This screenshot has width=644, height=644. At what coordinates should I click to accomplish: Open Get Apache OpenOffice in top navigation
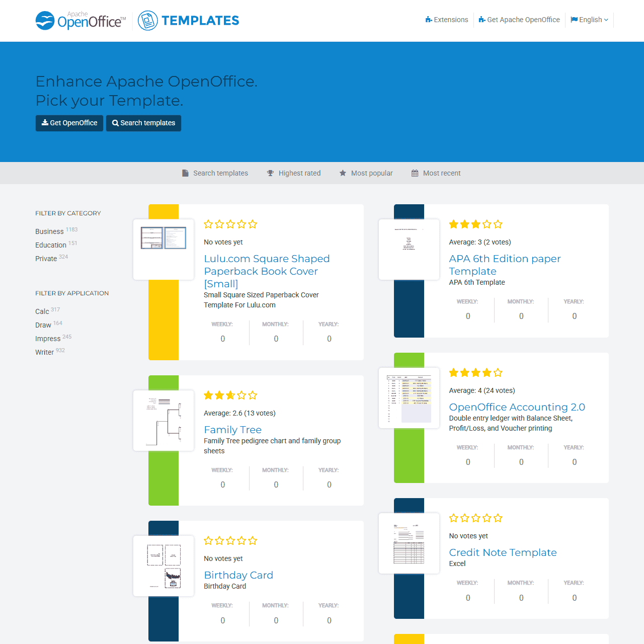[519, 20]
